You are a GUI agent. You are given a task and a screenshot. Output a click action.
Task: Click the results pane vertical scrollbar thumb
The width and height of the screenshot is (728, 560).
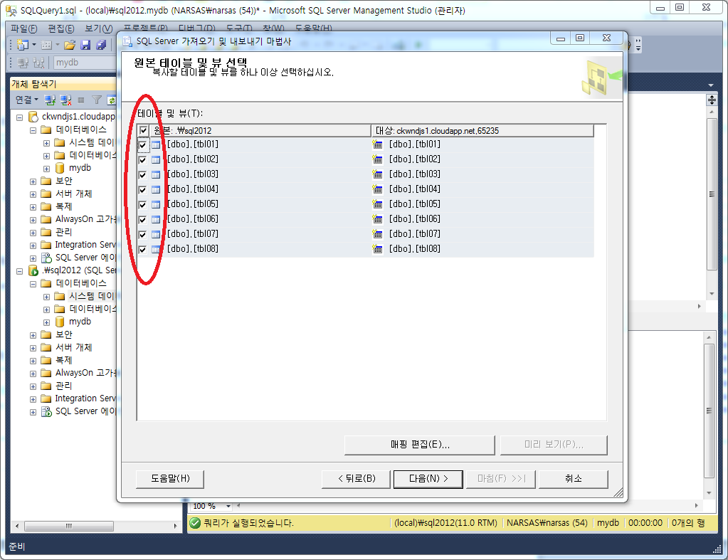point(709,411)
